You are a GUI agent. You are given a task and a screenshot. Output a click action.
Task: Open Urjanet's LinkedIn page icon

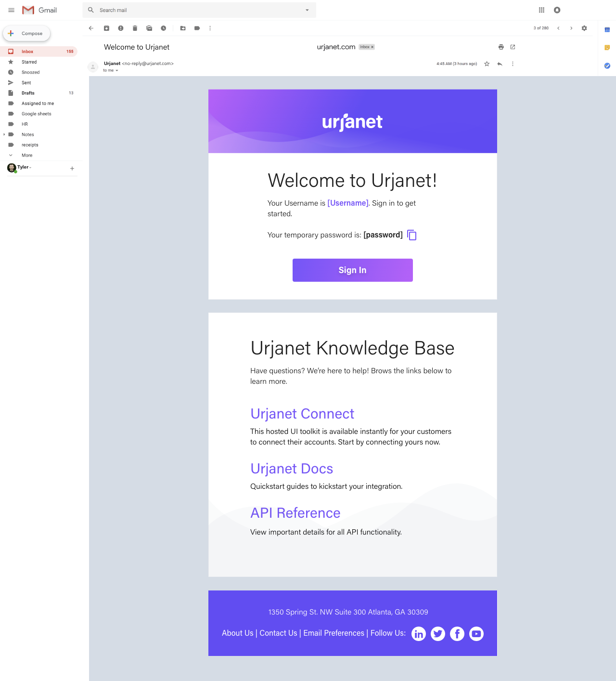tap(419, 634)
